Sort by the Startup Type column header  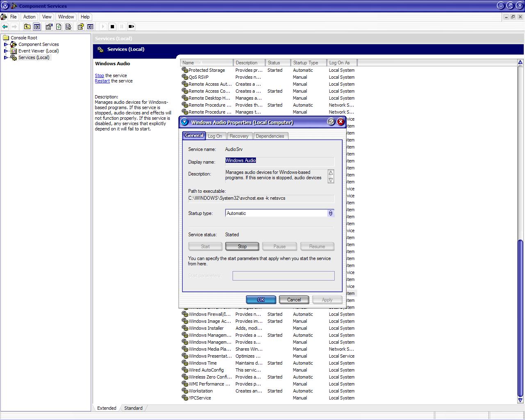tap(309, 63)
